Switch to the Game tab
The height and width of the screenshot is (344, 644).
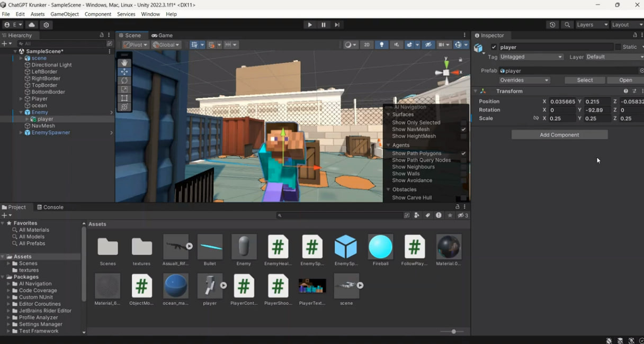162,35
